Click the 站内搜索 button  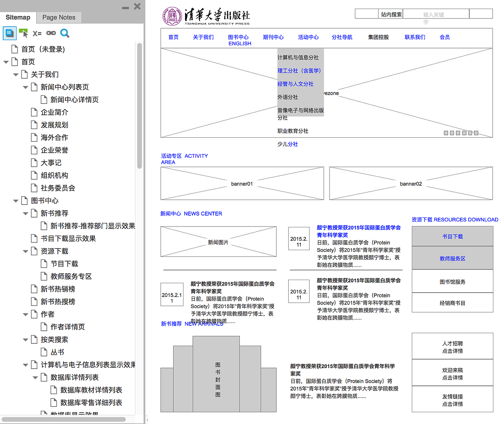click(391, 14)
